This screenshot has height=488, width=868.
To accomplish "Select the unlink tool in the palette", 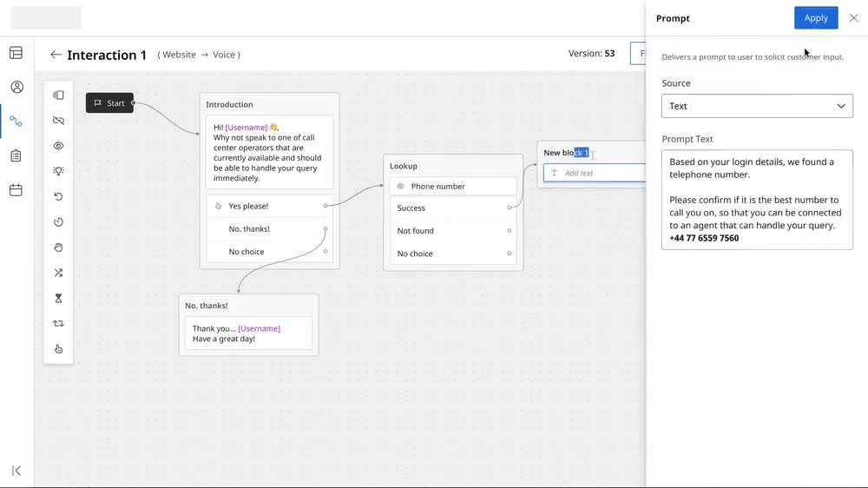I will click(x=58, y=121).
